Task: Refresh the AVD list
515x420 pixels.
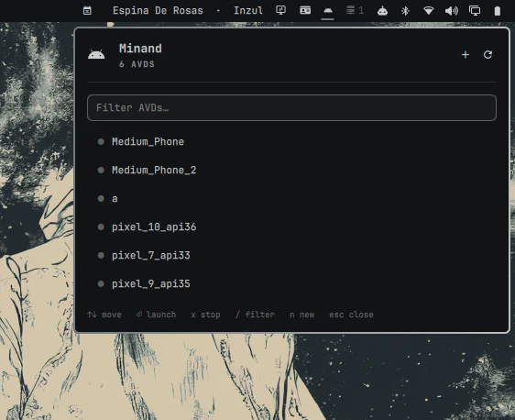Action: 488,54
